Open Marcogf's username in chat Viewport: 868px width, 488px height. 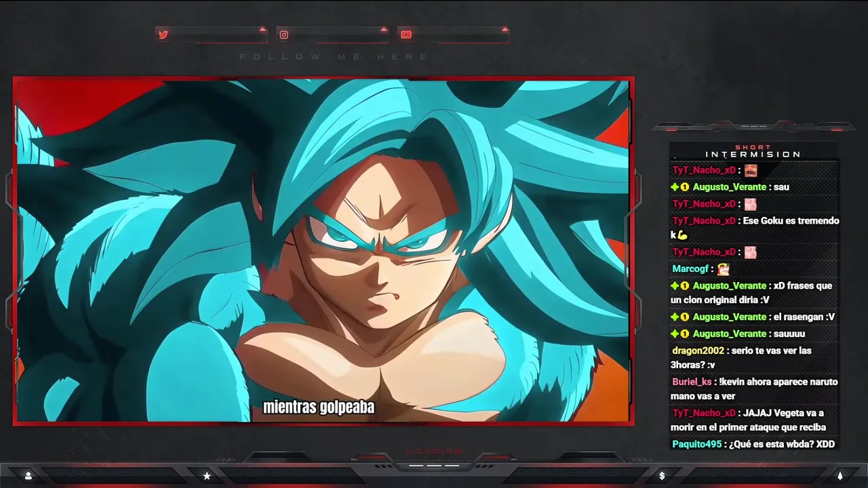[690, 269]
